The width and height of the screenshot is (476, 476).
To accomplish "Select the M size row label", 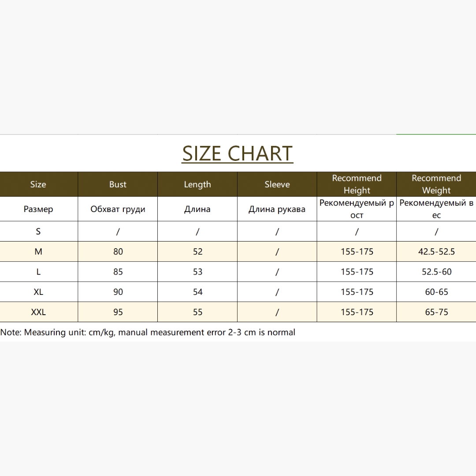I will (x=38, y=252).
